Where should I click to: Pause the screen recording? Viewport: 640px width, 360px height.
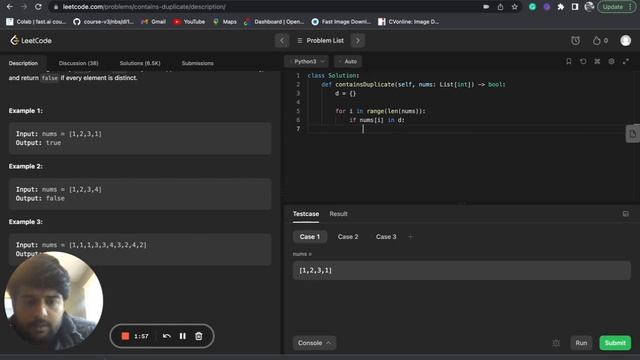tap(182, 336)
